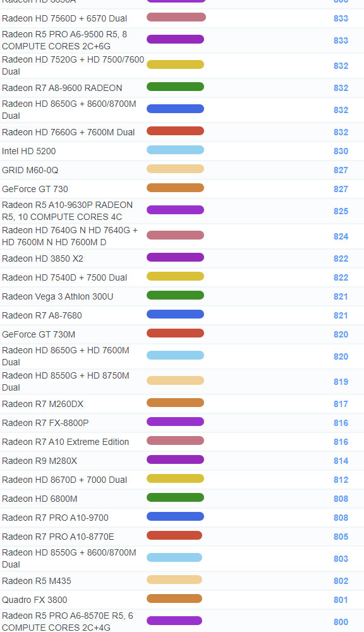Click score 816 for Radeon R7 FX-8800P
This screenshot has height=632, width=364.
(341, 423)
